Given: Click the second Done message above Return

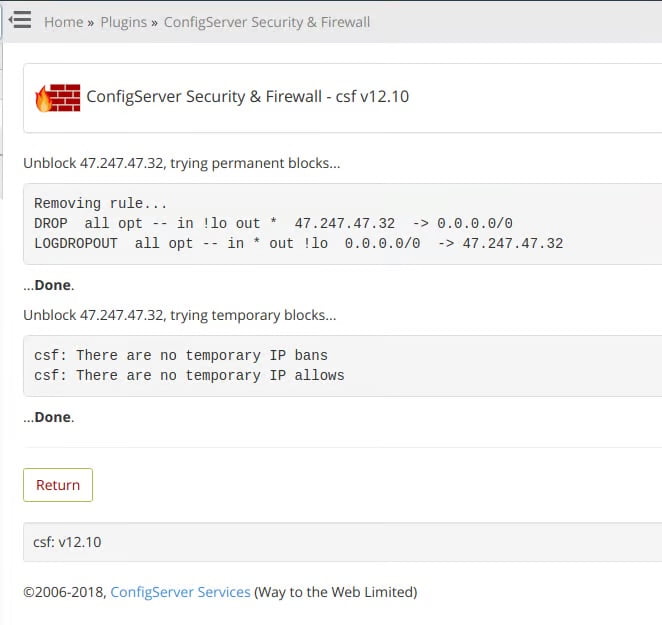Looking at the screenshot, I should coord(49,417).
